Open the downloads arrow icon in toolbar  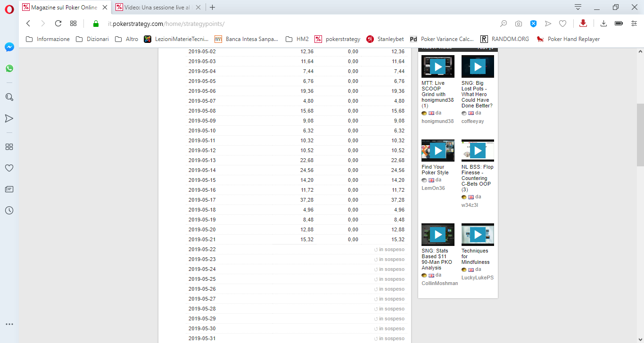click(x=603, y=24)
